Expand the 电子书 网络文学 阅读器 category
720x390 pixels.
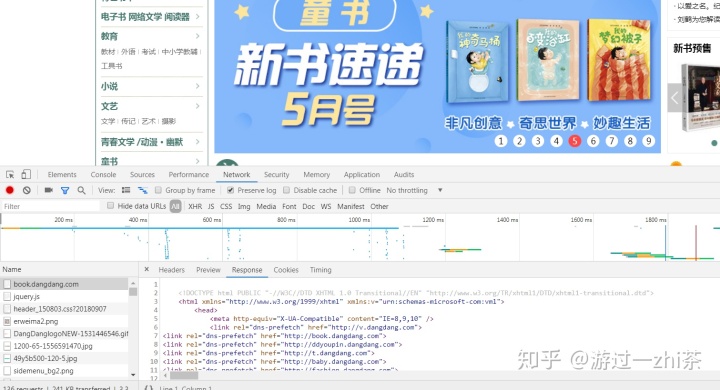coord(197,17)
